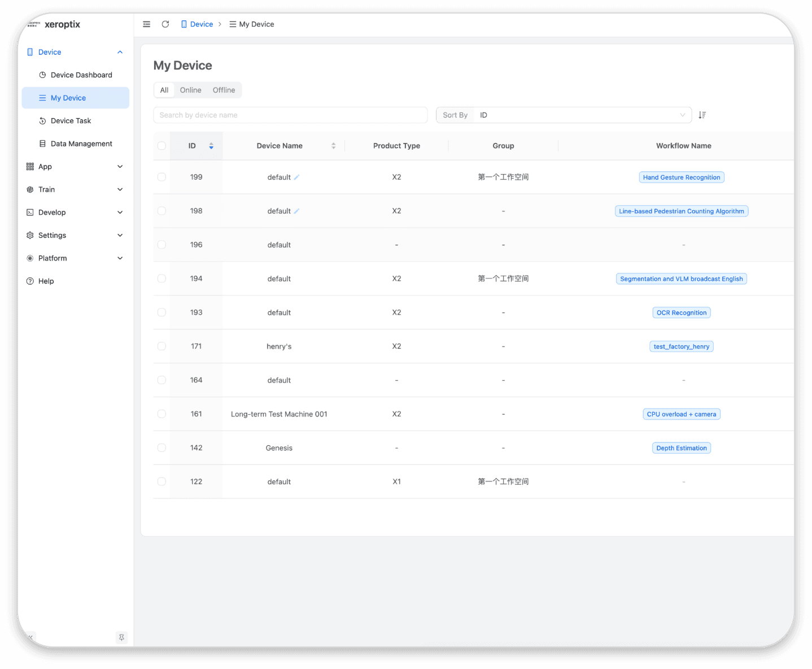Open Device Dashboard in sidebar
The height and width of the screenshot is (669, 812).
pos(75,75)
